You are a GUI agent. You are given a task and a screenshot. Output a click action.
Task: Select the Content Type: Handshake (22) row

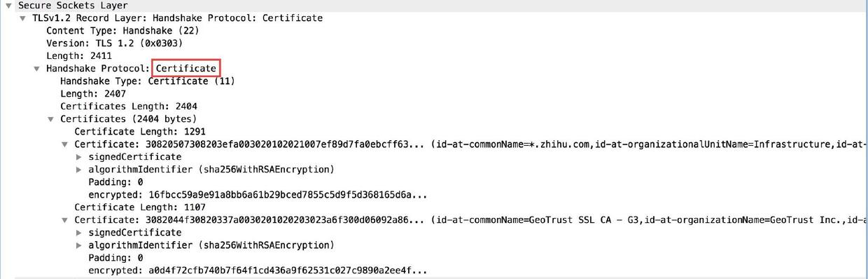[434, 31]
